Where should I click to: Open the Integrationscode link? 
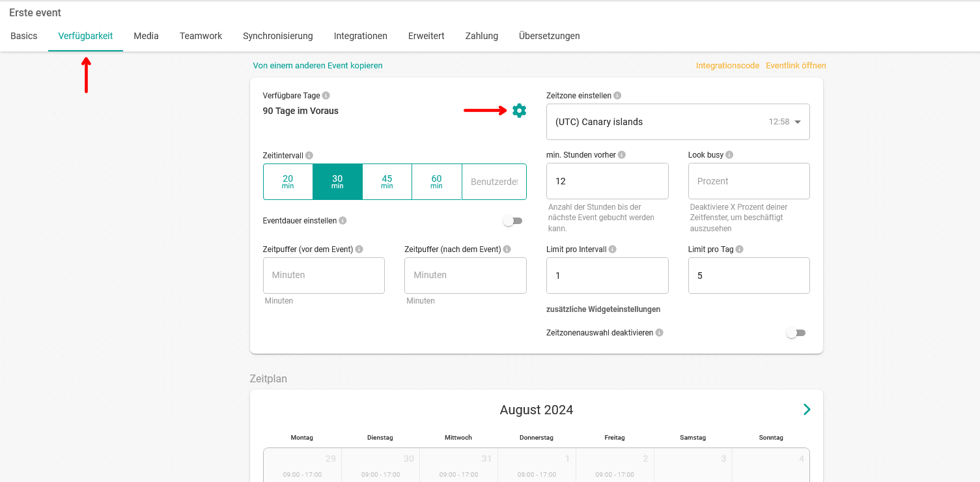pyautogui.click(x=727, y=66)
